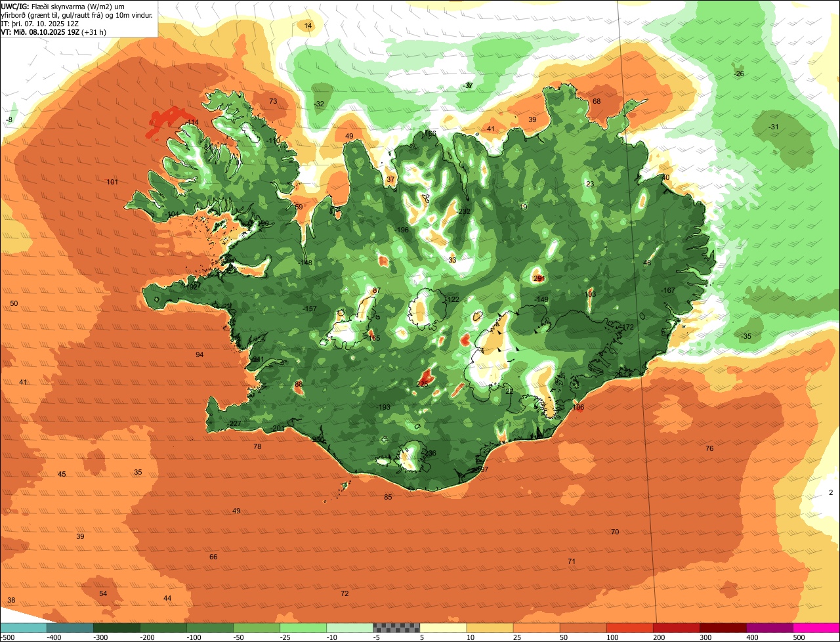840x642 pixels.
Task: Click the map value '72' near the bottom center
Action: tap(345, 593)
